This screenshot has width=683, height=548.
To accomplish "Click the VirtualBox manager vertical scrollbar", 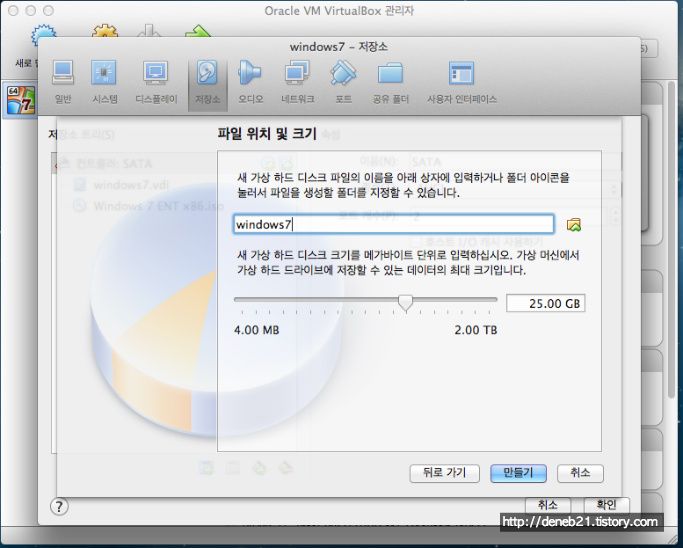I will coord(671,240).
